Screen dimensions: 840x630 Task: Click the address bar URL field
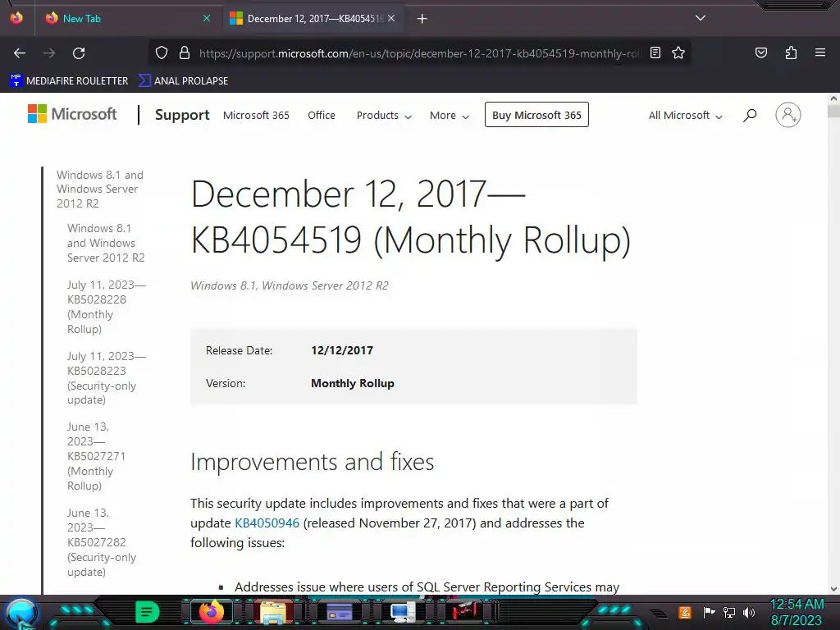(x=419, y=53)
